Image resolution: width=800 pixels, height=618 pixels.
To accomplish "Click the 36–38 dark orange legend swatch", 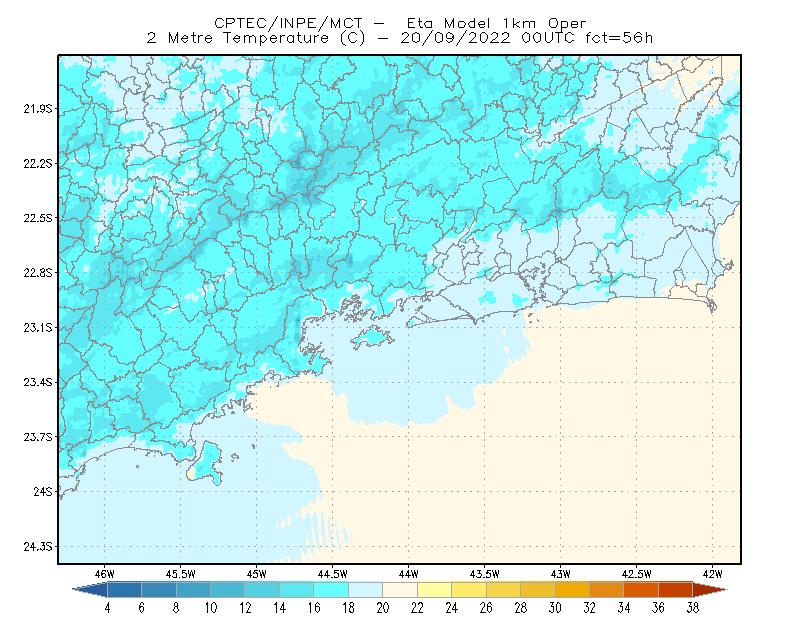I will pos(676,589).
